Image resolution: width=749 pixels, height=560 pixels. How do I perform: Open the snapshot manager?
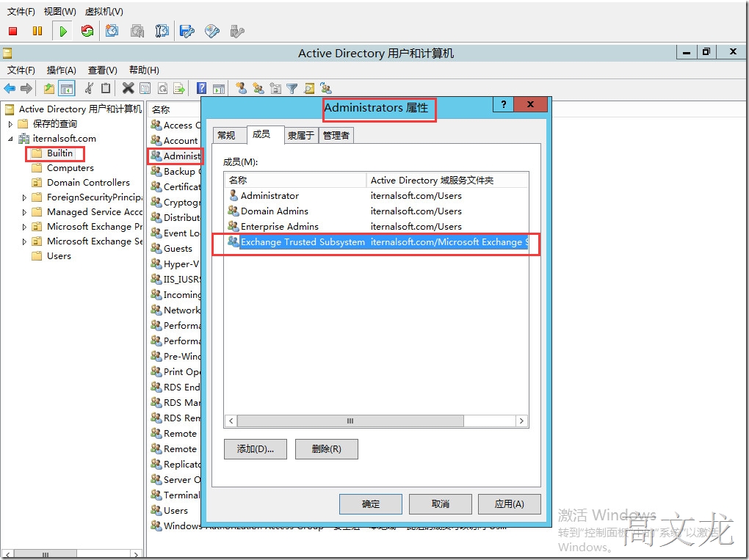pos(162,31)
